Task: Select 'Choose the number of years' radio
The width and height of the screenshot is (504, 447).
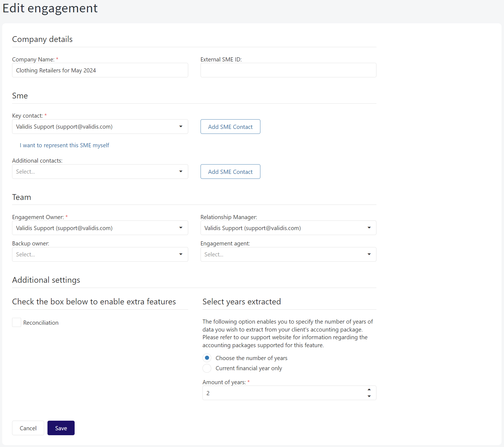Action: point(207,358)
